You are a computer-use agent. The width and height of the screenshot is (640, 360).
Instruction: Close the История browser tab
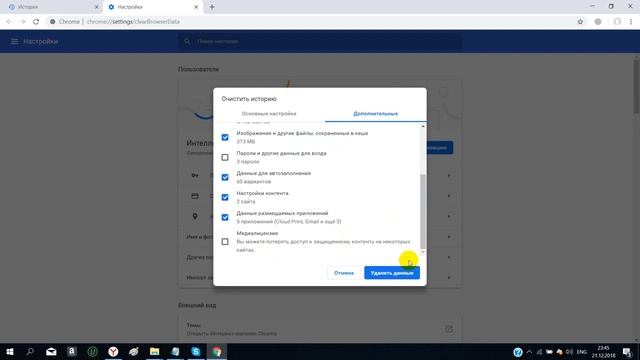point(96,7)
